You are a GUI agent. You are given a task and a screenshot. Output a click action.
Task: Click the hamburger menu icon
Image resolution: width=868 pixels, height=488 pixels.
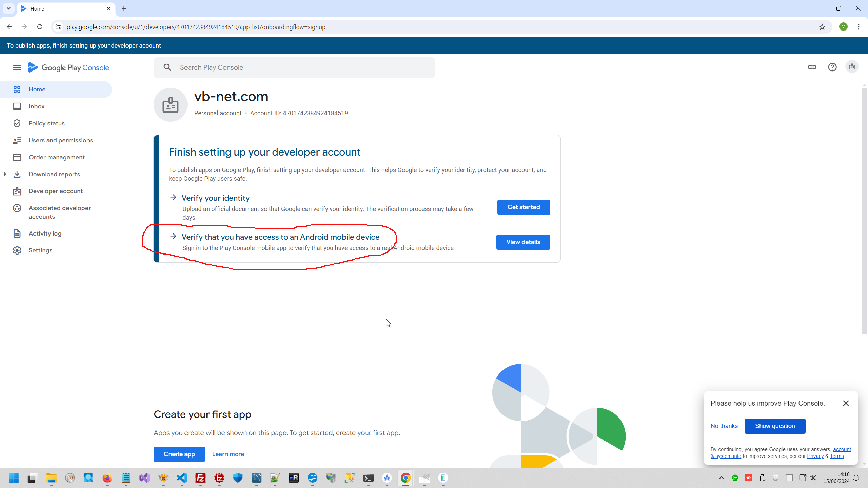17,67
